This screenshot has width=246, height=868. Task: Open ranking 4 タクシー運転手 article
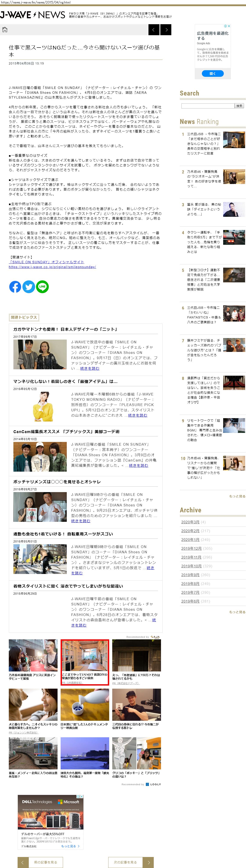point(204,242)
